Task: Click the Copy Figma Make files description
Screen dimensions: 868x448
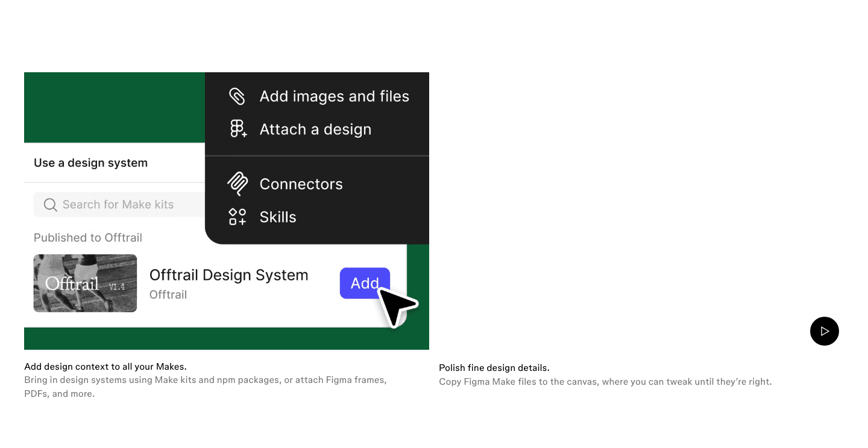Action: point(605,382)
